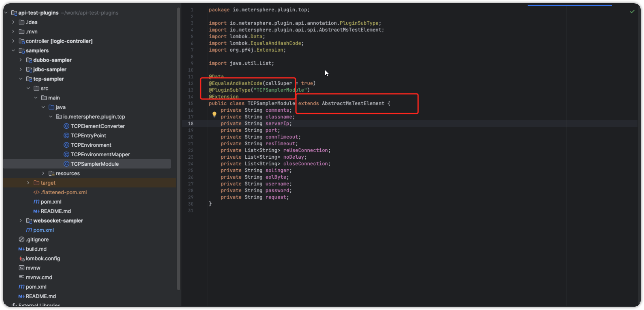Expand the target folder
Image resolution: width=644 pixels, height=310 pixels.
(x=28, y=183)
